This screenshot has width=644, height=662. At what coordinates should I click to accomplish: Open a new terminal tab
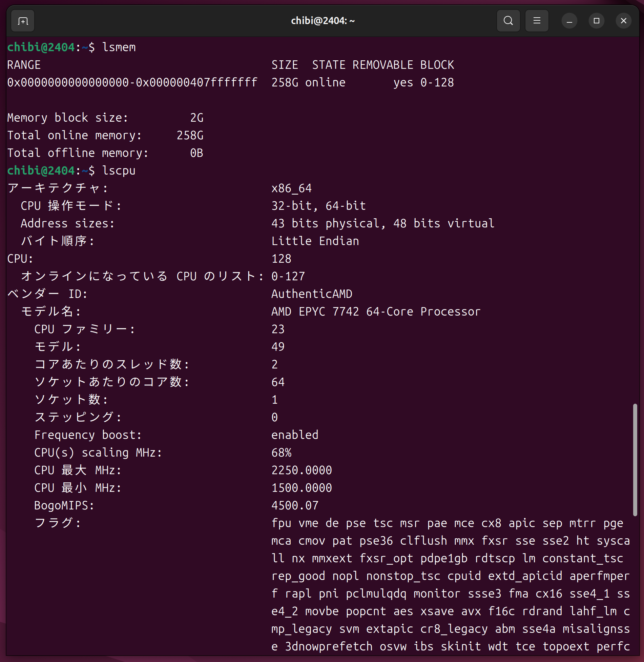click(x=23, y=21)
